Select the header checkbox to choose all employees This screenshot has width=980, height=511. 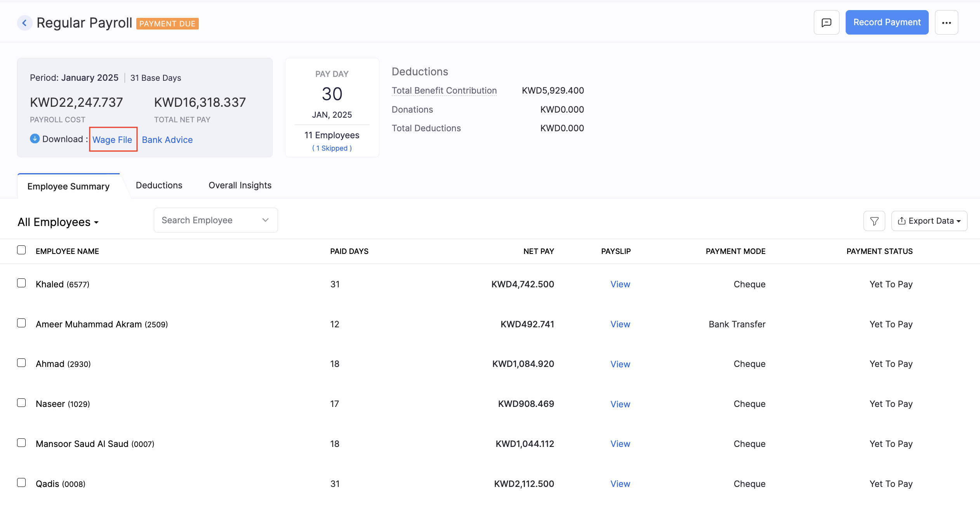pos(21,250)
